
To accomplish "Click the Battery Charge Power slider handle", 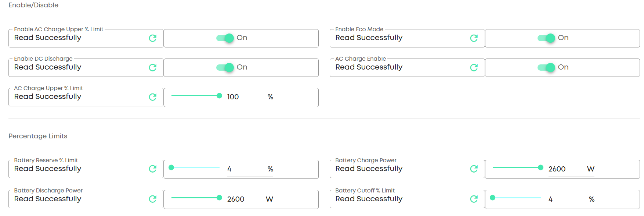I will [x=540, y=167].
